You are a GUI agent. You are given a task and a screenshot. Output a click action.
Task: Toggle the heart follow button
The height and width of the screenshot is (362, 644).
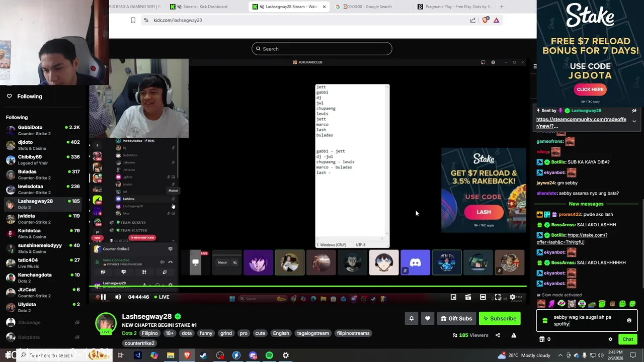point(428,318)
